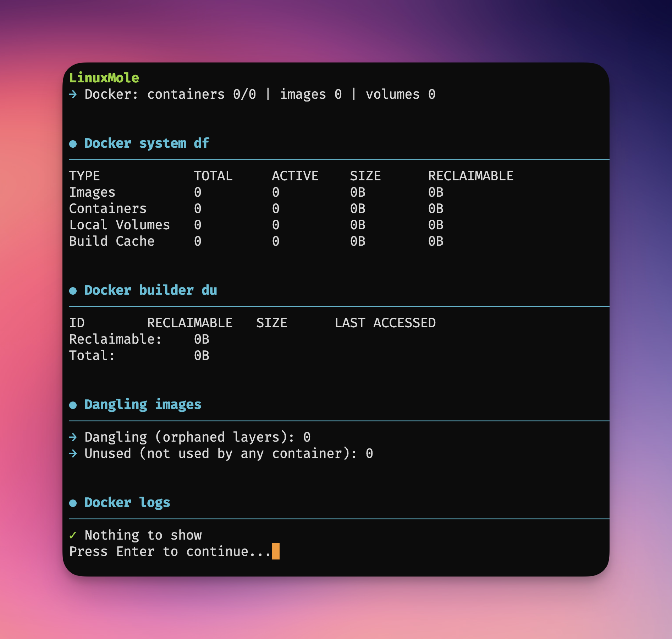
Task: Click the RECLAIMABLE header in builder du table
Action: click(190, 323)
